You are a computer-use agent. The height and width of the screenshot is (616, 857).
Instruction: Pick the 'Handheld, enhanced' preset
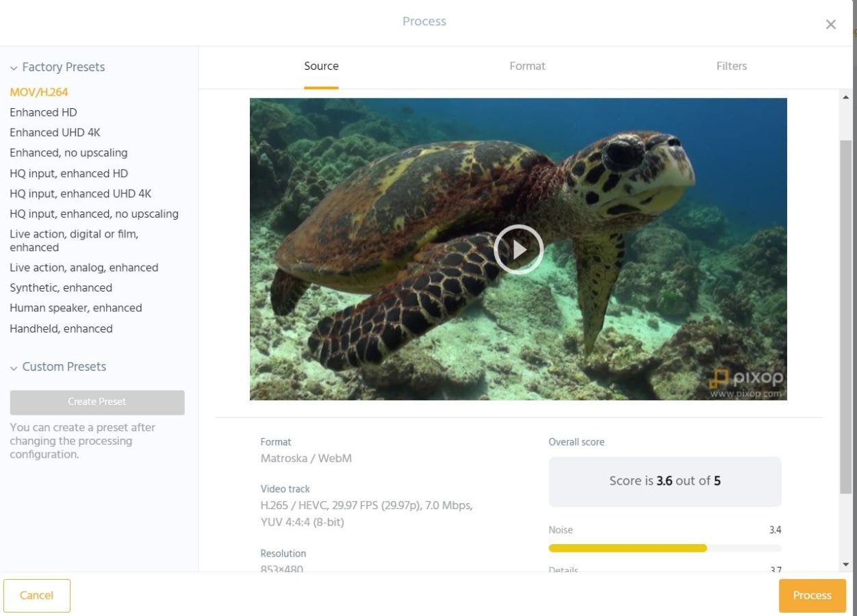pos(60,329)
